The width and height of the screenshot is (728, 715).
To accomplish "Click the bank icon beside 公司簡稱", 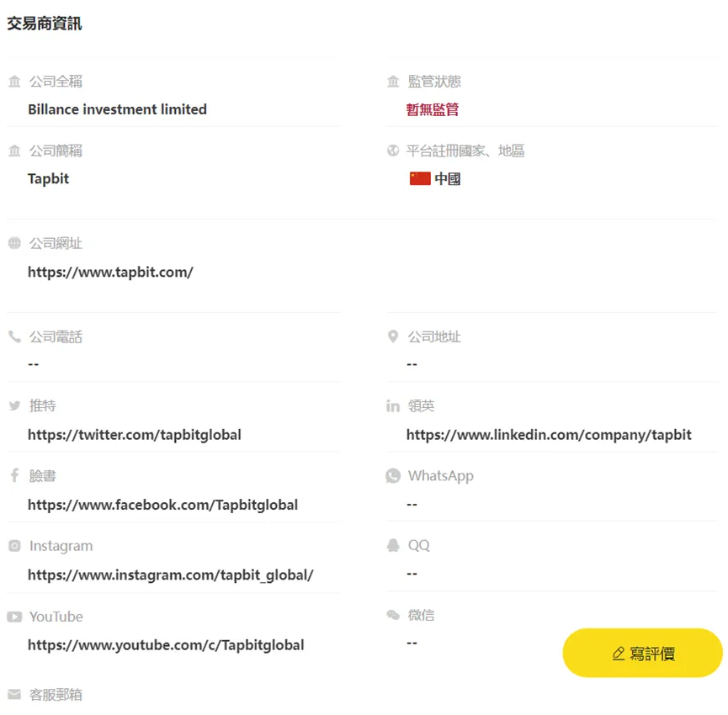I will 14,151.
